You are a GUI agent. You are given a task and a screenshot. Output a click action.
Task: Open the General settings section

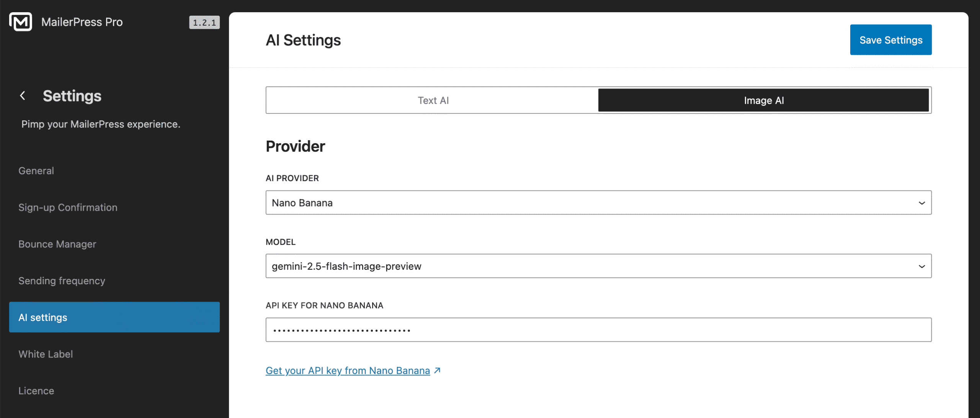[36, 170]
